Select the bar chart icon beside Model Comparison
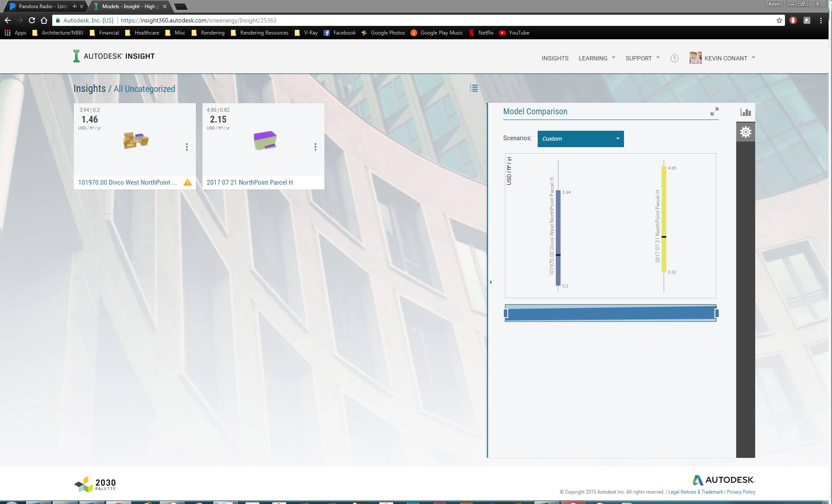This screenshot has width=832, height=504. pos(746,112)
